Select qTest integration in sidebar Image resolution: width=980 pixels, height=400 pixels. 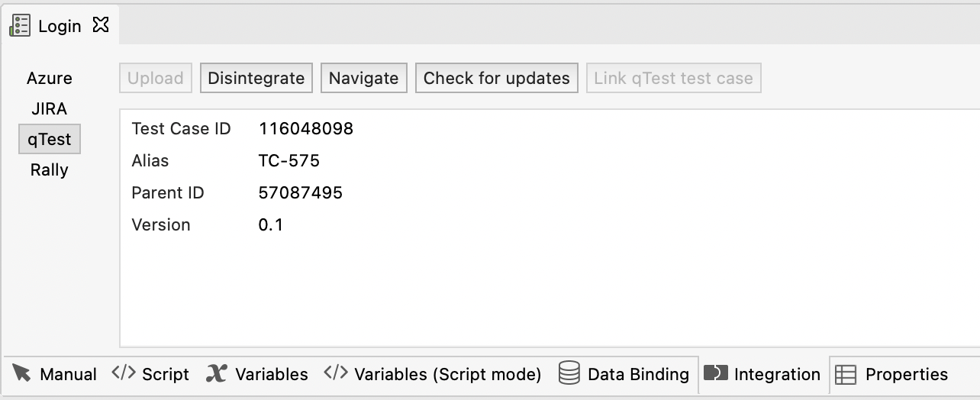coord(50,140)
